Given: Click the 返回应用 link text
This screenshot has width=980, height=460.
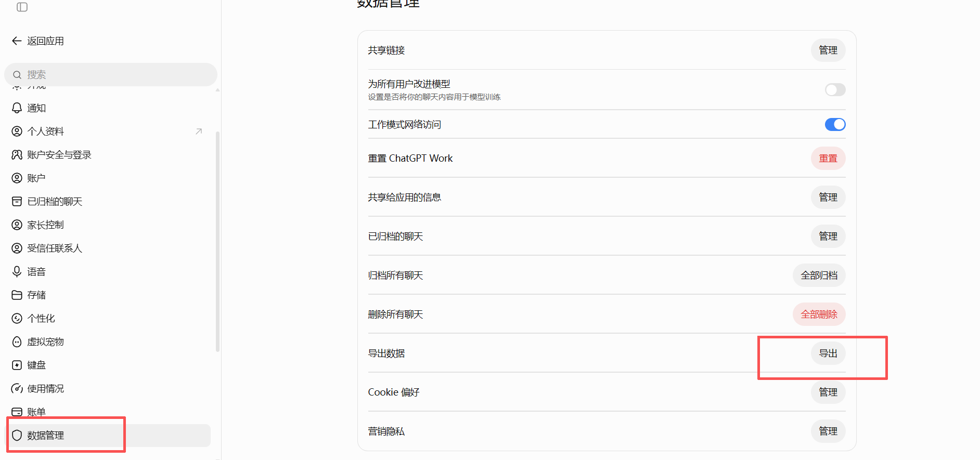Looking at the screenshot, I should click(46, 41).
